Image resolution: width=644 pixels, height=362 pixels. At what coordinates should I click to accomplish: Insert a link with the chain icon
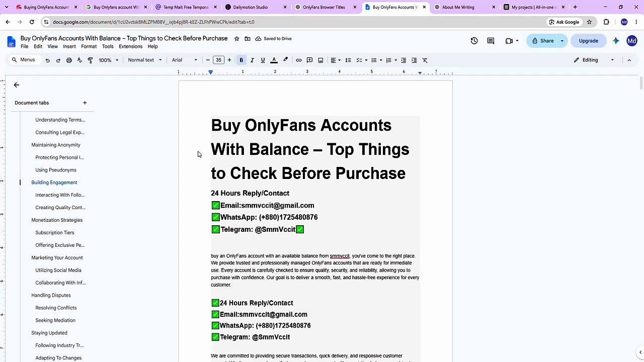pos(299,60)
